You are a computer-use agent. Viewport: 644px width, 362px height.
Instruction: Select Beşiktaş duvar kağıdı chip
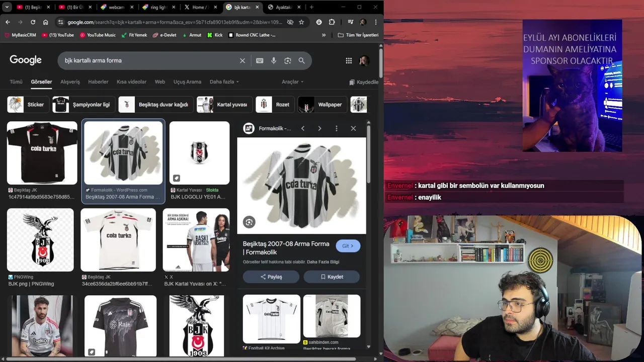[156, 105]
